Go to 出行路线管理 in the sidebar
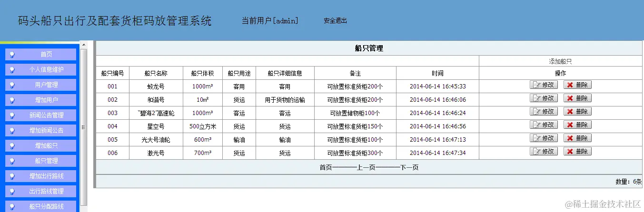 [40, 191]
